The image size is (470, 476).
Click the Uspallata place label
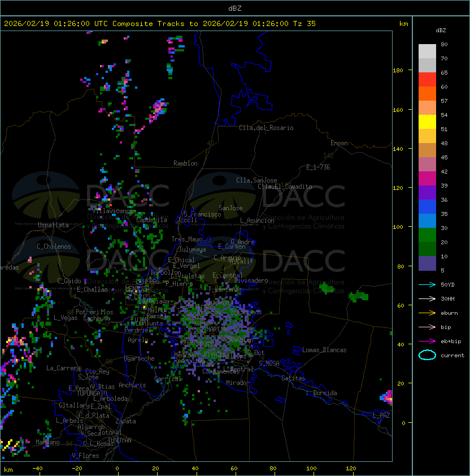point(53,225)
